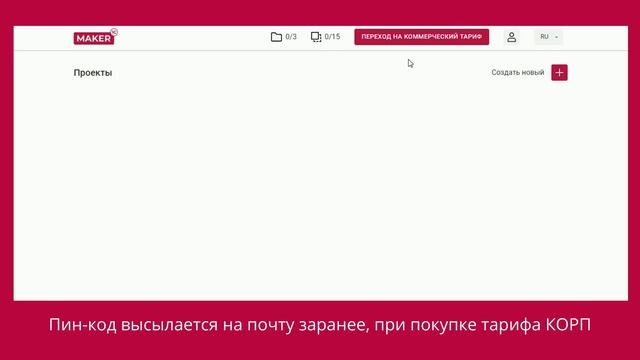Click the plus button to create project

click(x=559, y=73)
